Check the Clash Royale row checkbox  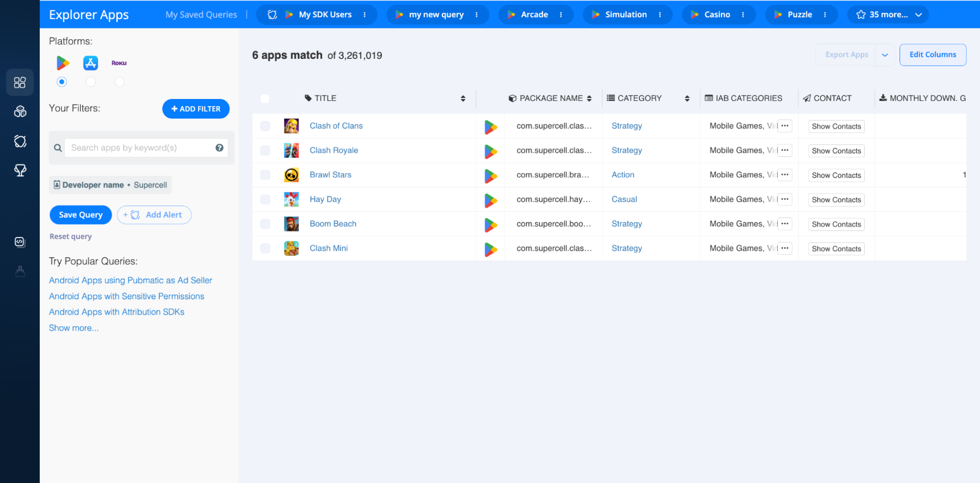click(265, 150)
